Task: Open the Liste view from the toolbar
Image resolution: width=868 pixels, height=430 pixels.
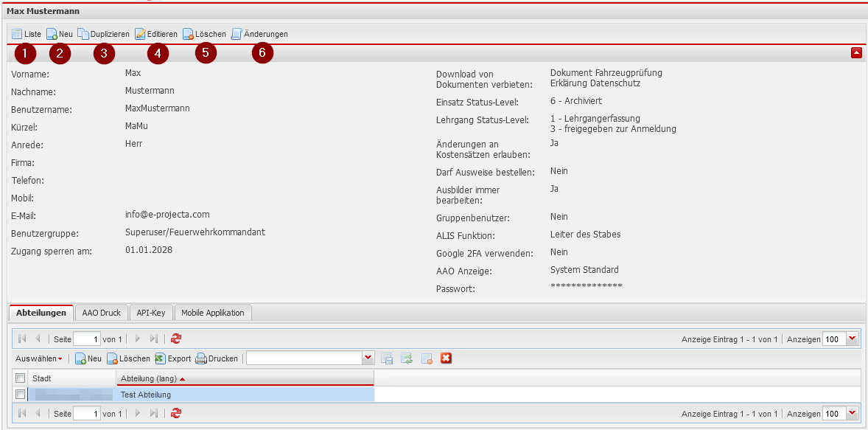Action: click(27, 34)
